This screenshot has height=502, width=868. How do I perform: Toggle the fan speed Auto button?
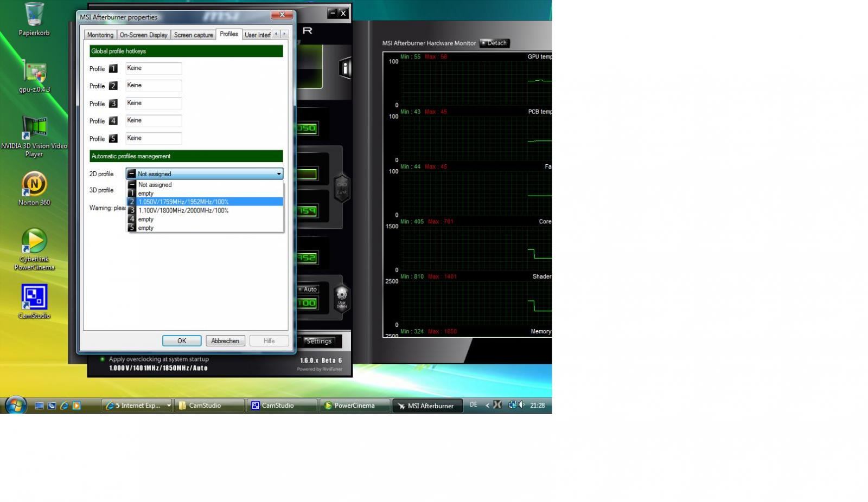(308, 289)
